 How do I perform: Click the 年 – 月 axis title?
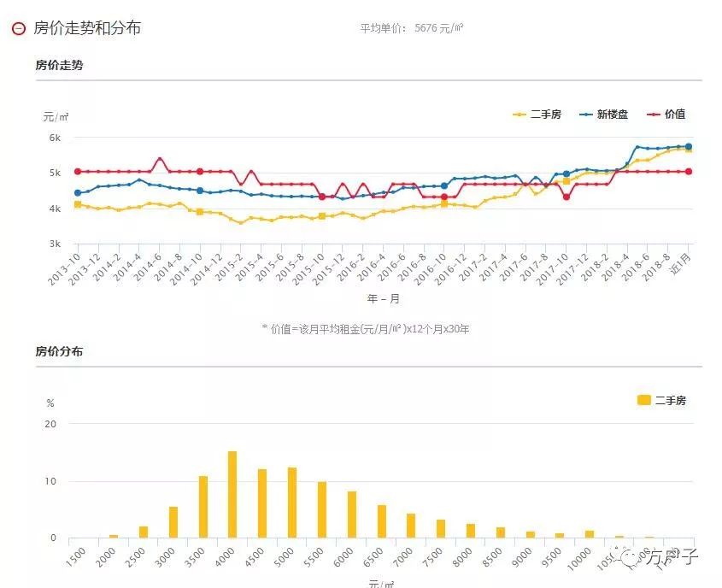(x=383, y=299)
